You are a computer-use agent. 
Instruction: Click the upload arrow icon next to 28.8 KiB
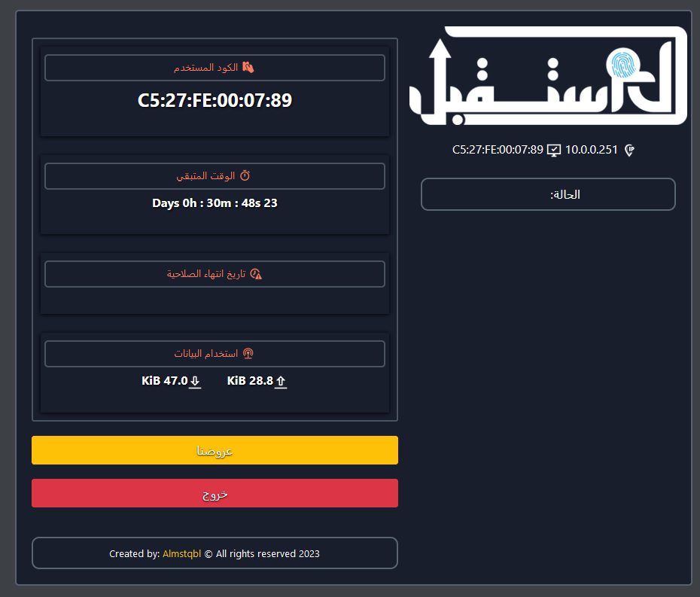[281, 382]
